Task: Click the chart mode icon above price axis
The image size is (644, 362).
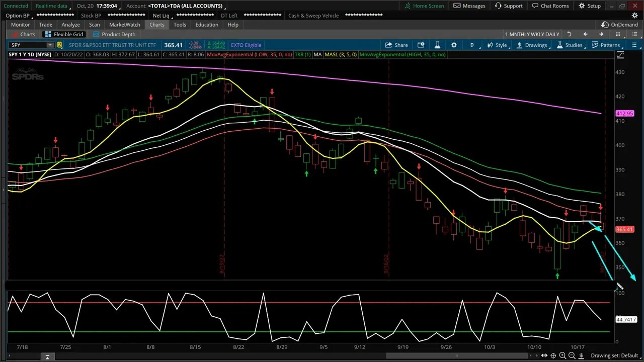Action: pos(620,54)
